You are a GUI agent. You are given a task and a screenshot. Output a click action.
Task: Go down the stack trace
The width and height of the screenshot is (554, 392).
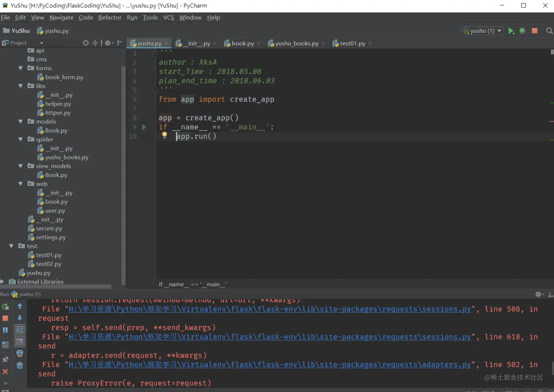click(20, 318)
